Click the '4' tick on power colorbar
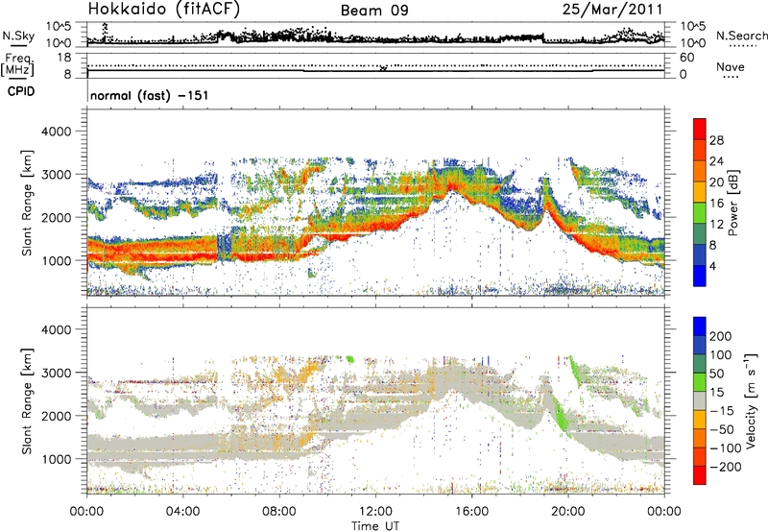This screenshot has width=768, height=532. 712,266
